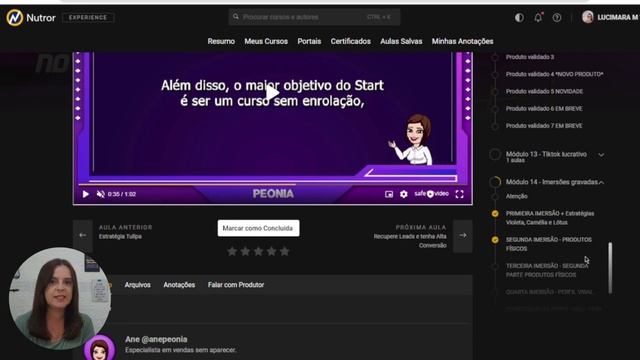Enable picture-in-picture in video player
The image size is (640, 360).
[389, 194]
